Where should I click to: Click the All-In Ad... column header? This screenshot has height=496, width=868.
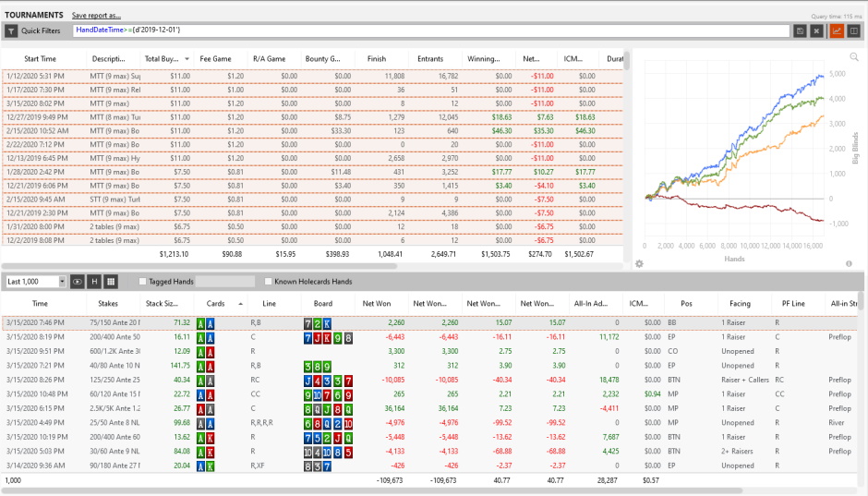(591, 304)
